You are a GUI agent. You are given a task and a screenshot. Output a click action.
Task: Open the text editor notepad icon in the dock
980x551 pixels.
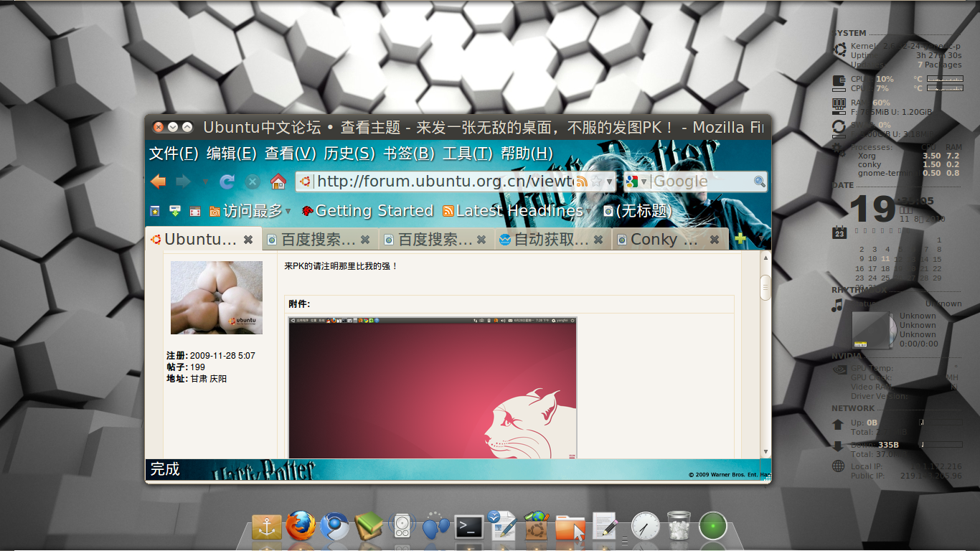tap(605, 526)
